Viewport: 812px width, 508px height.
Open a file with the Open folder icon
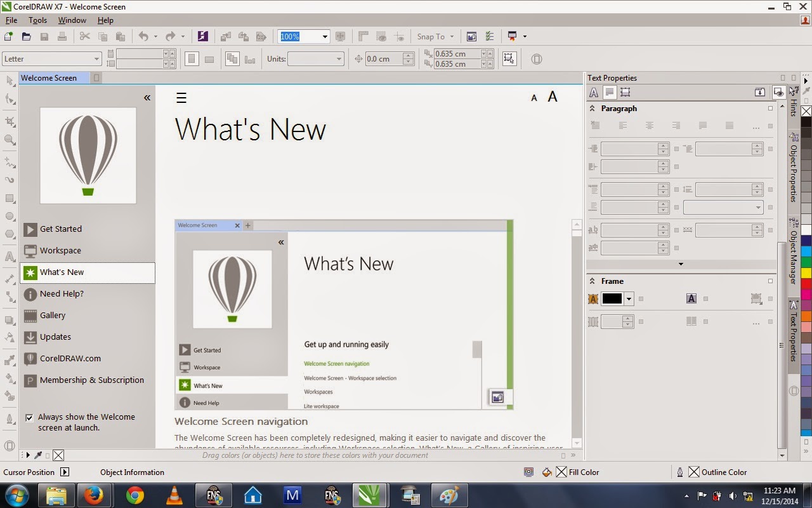point(27,36)
